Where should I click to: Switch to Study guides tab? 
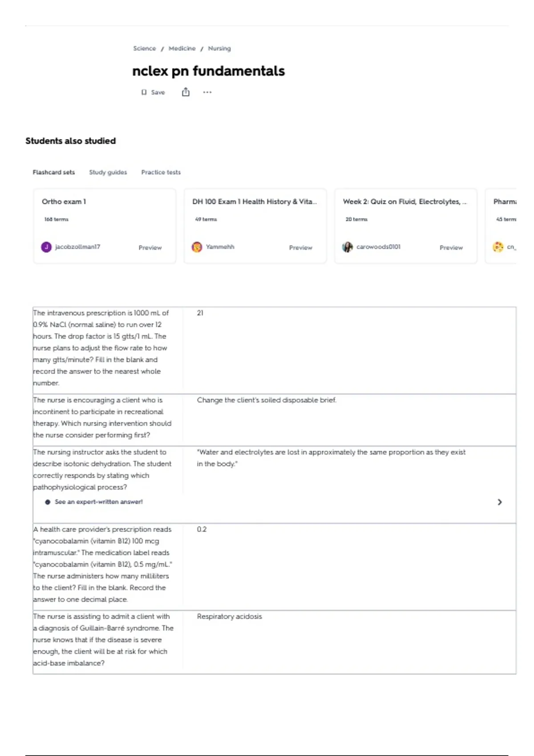[108, 172]
